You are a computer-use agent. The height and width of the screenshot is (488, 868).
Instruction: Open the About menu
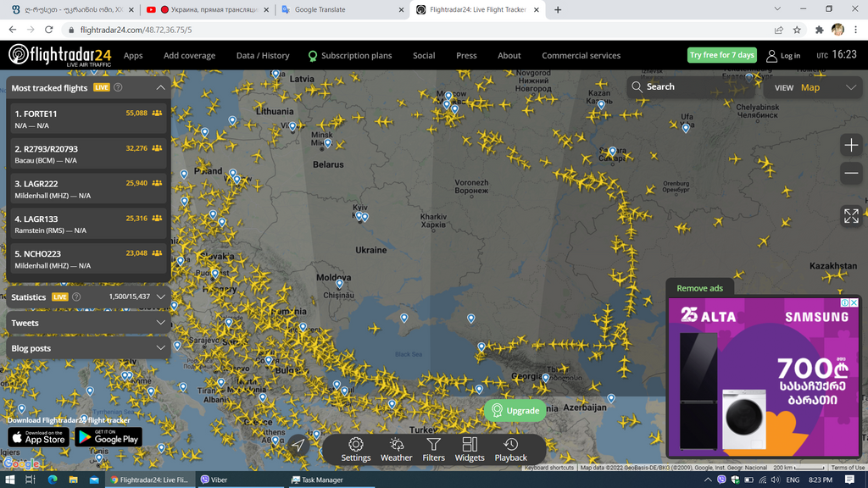point(509,55)
